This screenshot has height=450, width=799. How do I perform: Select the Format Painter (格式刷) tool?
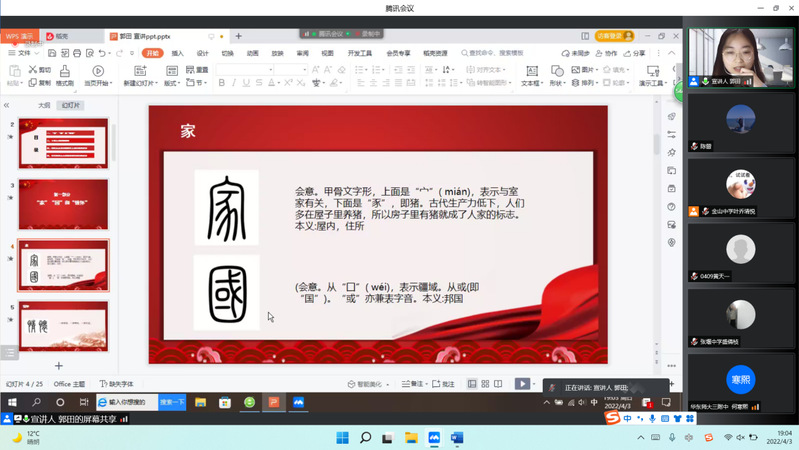65,76
